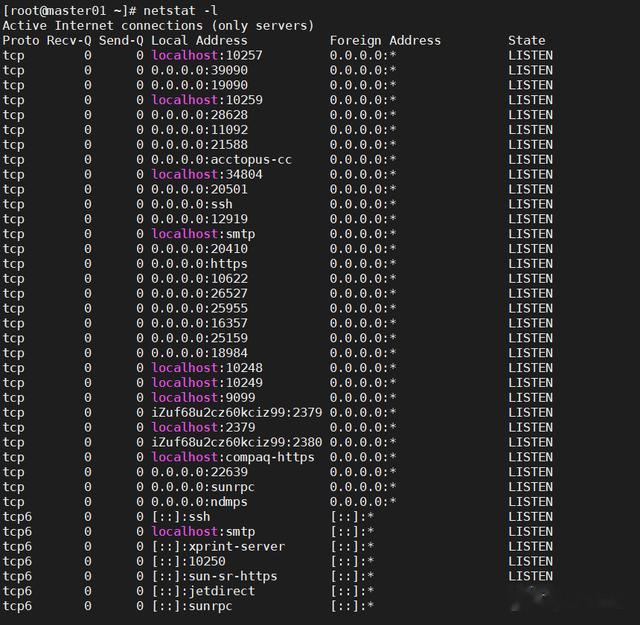The height and width of the screenshot is (625, 640).
Task: Click 'tcp' protocol in the acctopus-cc row
Action: (13, 160)
